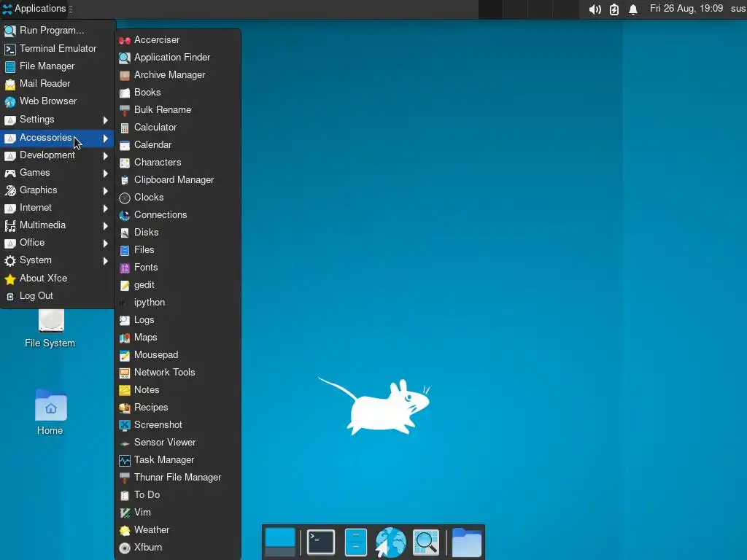
Task: Open Accerciser from the Accessories submenu
Action: click(x=177, y=40)
